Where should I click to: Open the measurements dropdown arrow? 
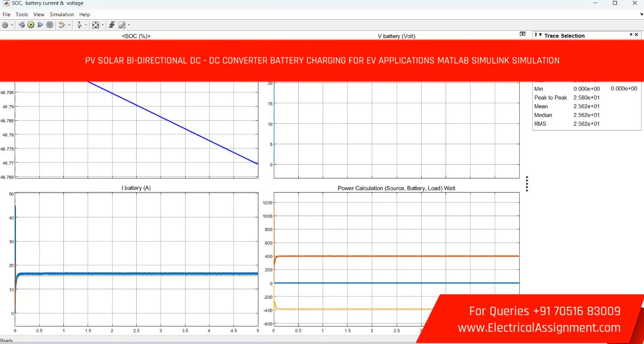(x=129, y=25)
